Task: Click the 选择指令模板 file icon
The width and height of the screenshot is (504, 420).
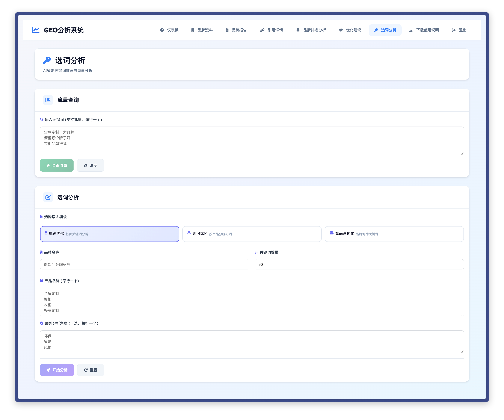Action: tap(41, 217)
